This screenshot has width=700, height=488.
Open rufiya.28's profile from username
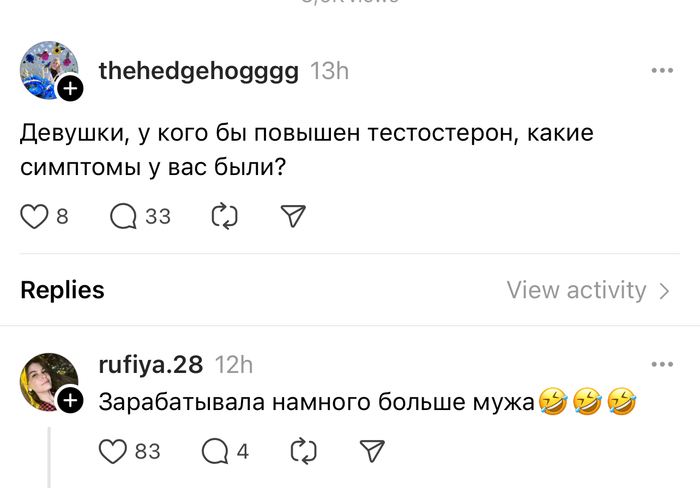pos(151,365)
